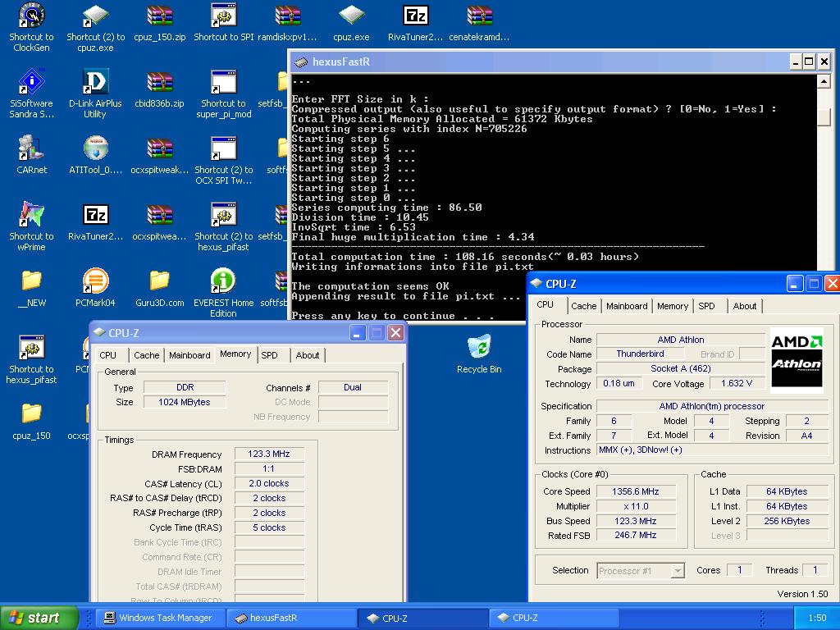Screen dimensions: 840x630
Task: Click the Channels # Dual field
Action: point(353,387)
